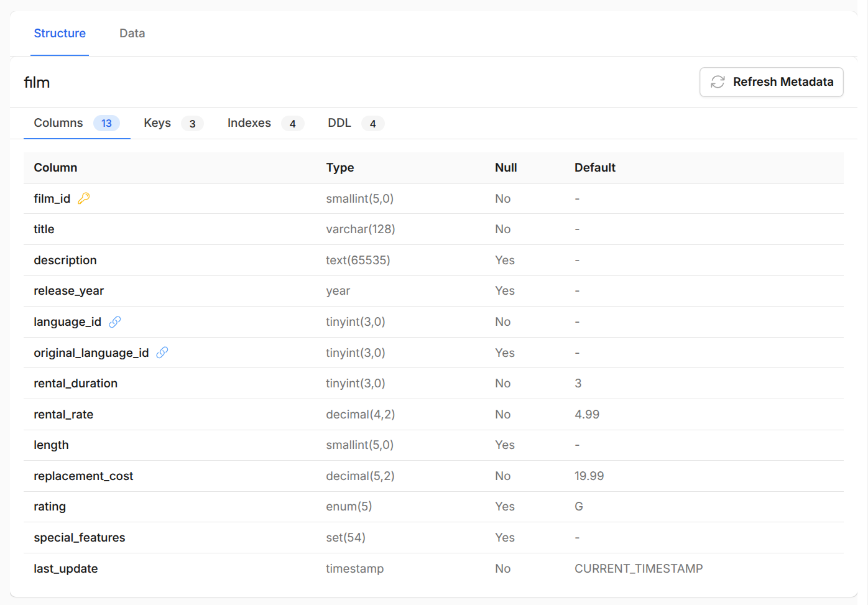
Task: Click the Null column header
Action: click(x=506, y=167)
